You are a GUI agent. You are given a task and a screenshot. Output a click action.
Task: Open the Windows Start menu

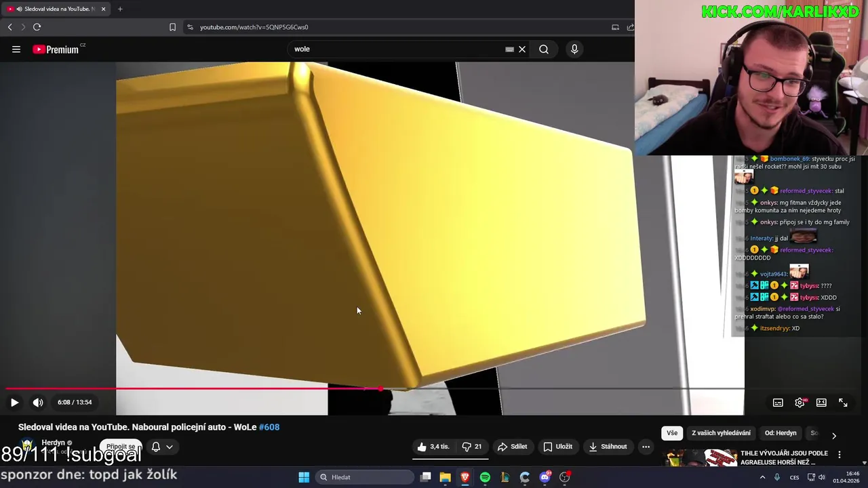[x=304, y=477]
